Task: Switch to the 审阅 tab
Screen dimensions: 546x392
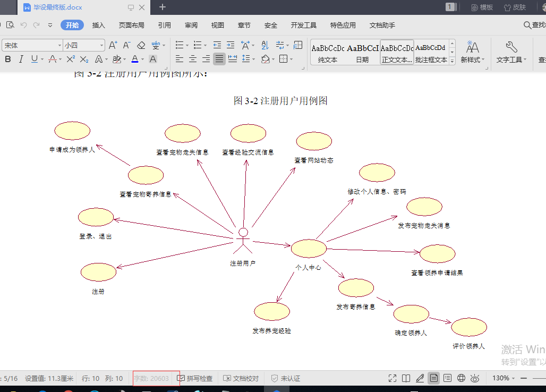Action: (191, 25)
